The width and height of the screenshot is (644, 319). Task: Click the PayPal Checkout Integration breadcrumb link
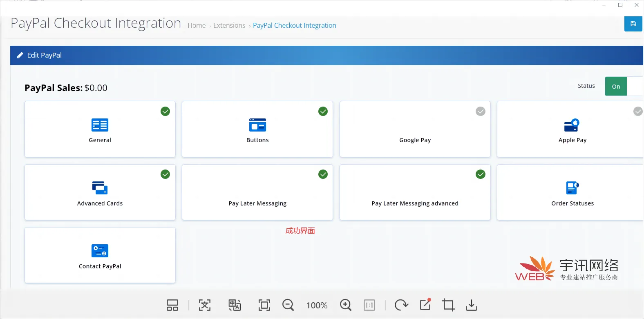tap(295, 25)
